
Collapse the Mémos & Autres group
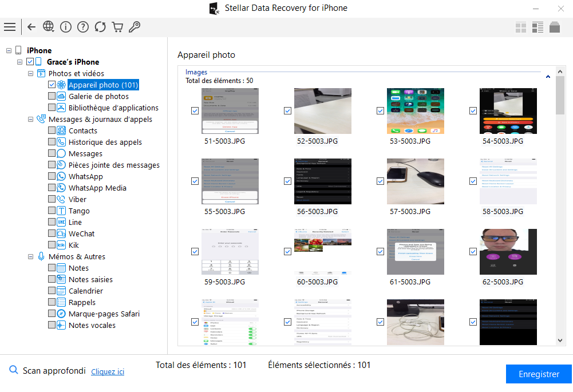(31, 257)
